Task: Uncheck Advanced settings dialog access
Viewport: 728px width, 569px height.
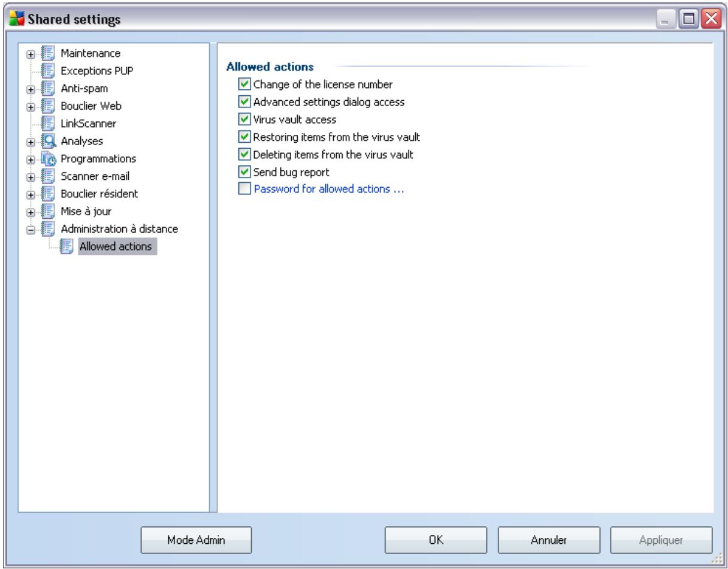Action: [x=243, y=102]
